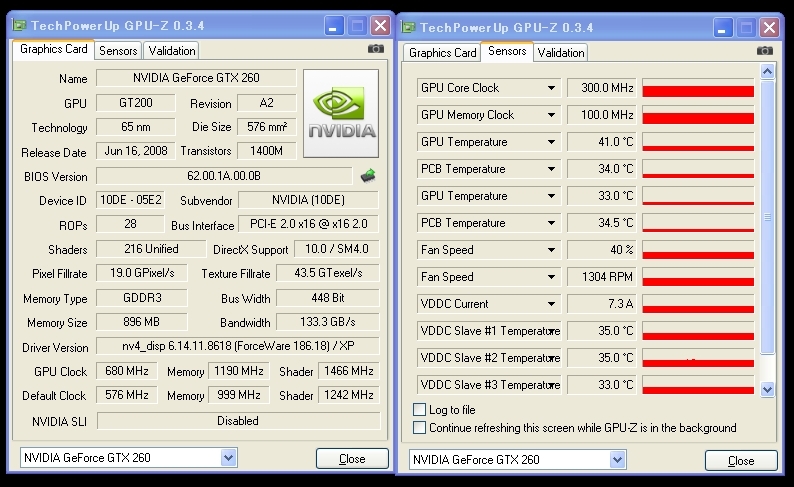
Task: Open the GPU Core Clock sensor dropdown
Action: [x=551, y=88]
